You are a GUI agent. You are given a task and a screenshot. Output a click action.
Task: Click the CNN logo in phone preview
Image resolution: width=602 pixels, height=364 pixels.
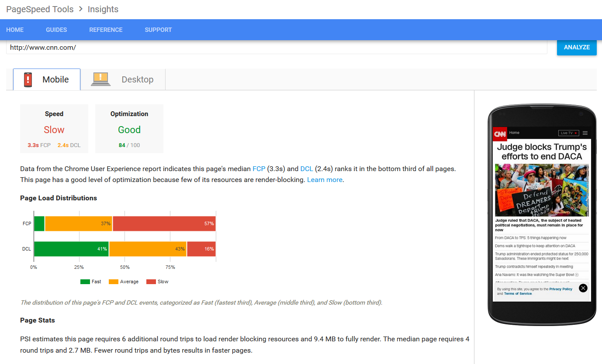[500, 134]
